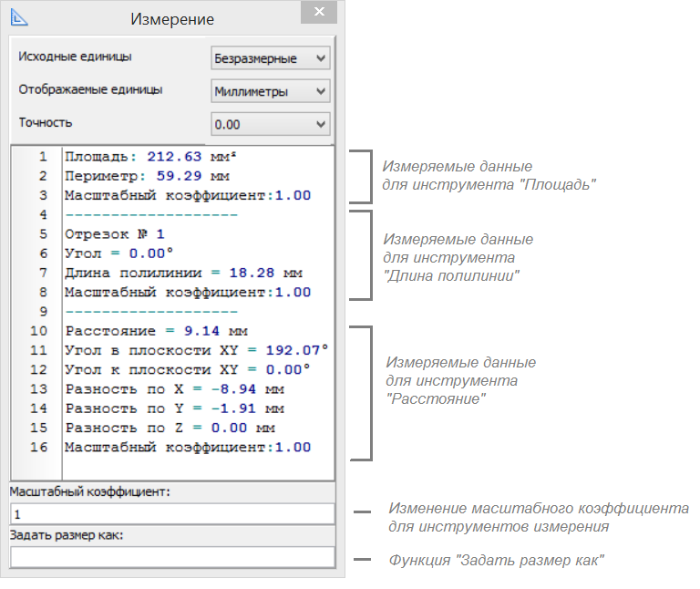
Task: Open the Отображаемые единицы dropdown
Action: point(271,91)
